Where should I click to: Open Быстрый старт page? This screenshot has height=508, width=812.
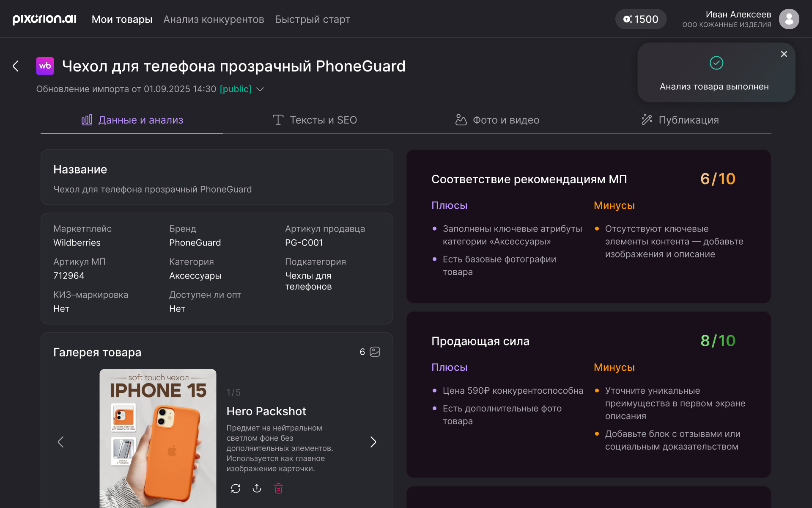312,19
